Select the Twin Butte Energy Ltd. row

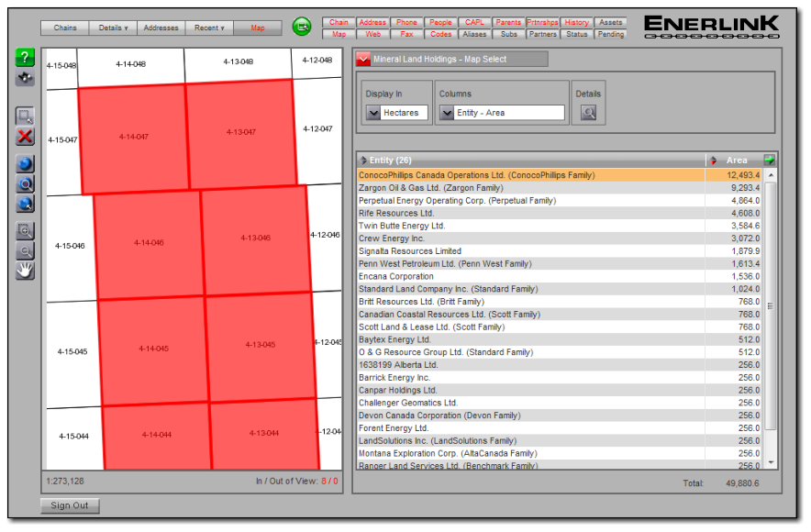click(560, 226)
